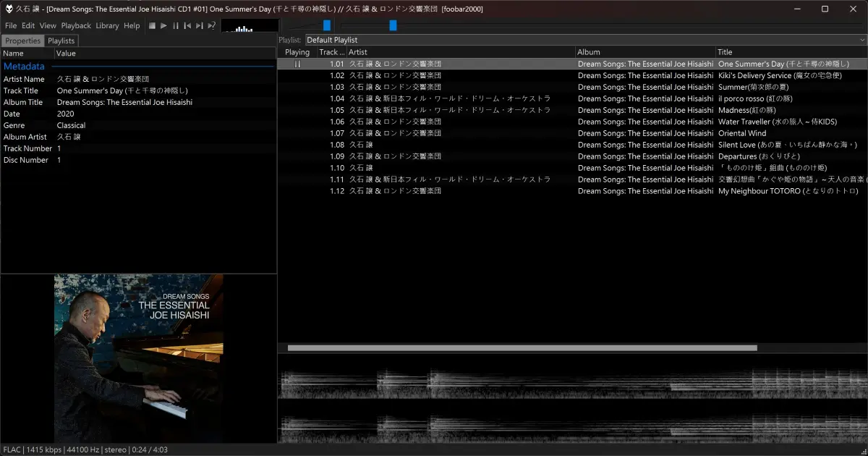The image size is (868, 456).
Task: Sort by the Album column header
Action: (645, 52)
